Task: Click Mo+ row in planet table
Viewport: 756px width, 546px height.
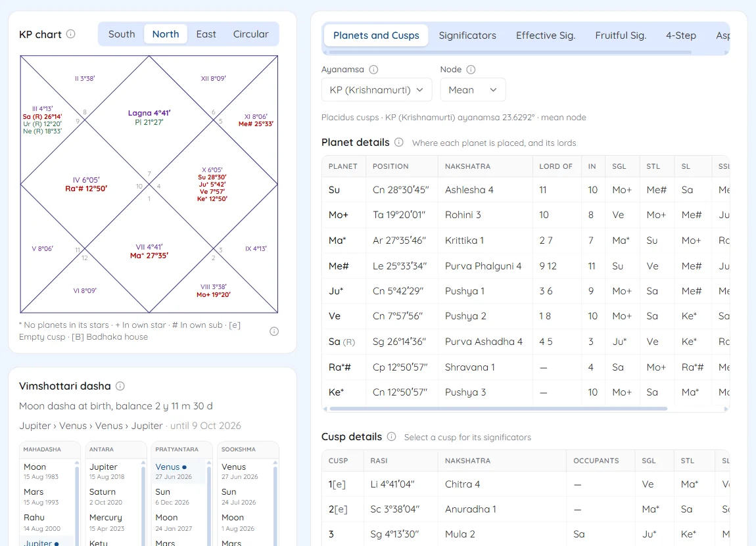Action: [525, 215]
